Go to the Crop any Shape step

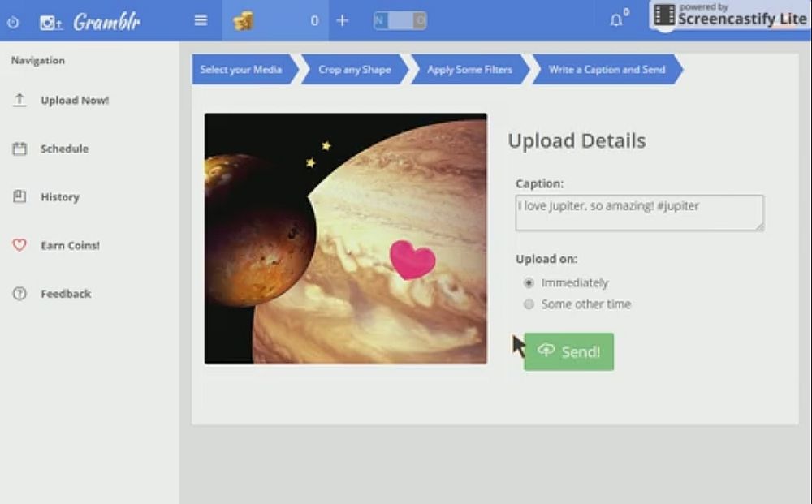[354, 70]
